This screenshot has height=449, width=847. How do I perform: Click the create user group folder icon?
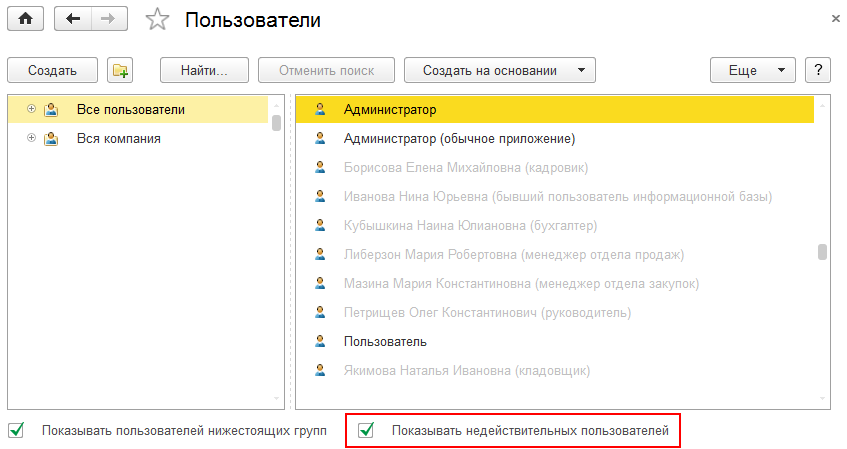[x=121, y=70]
